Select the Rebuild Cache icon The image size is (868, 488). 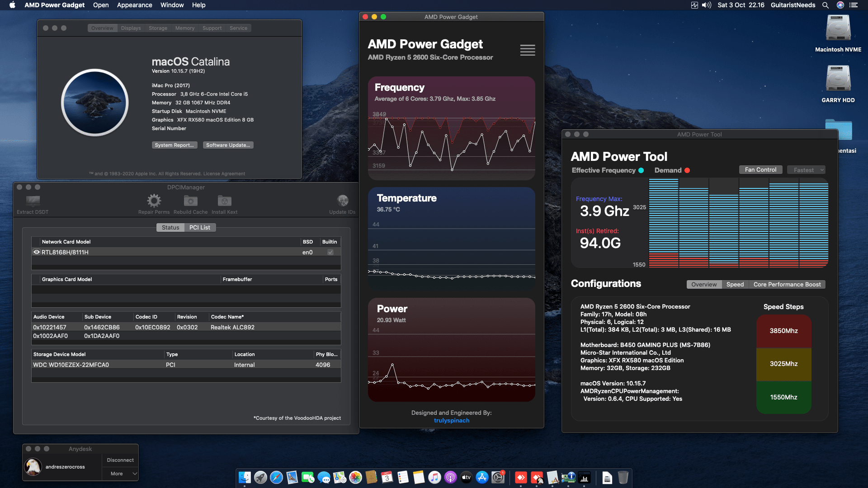190,201
